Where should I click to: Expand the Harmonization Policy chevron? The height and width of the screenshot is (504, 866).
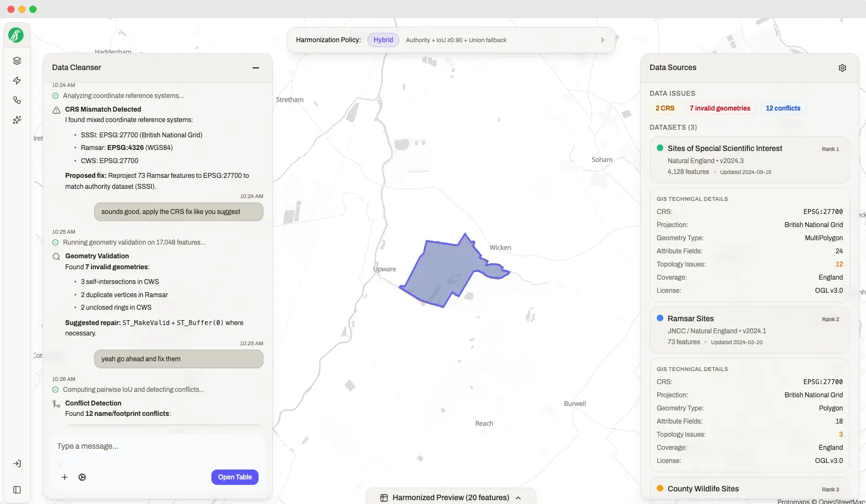coord(602,40)
